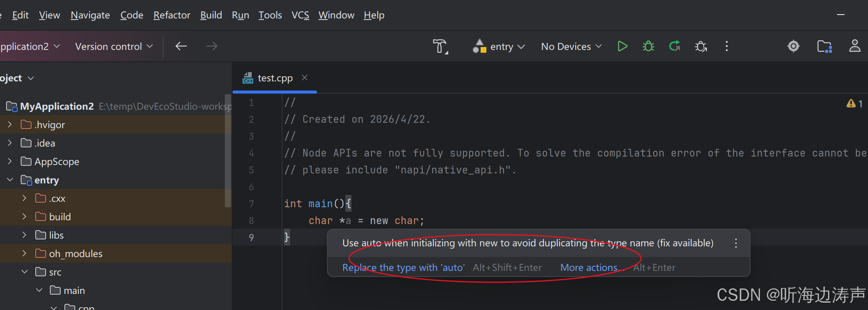Open the Build menu
The height and width of the screenshot is (310, 868).
tap(211, 15)
